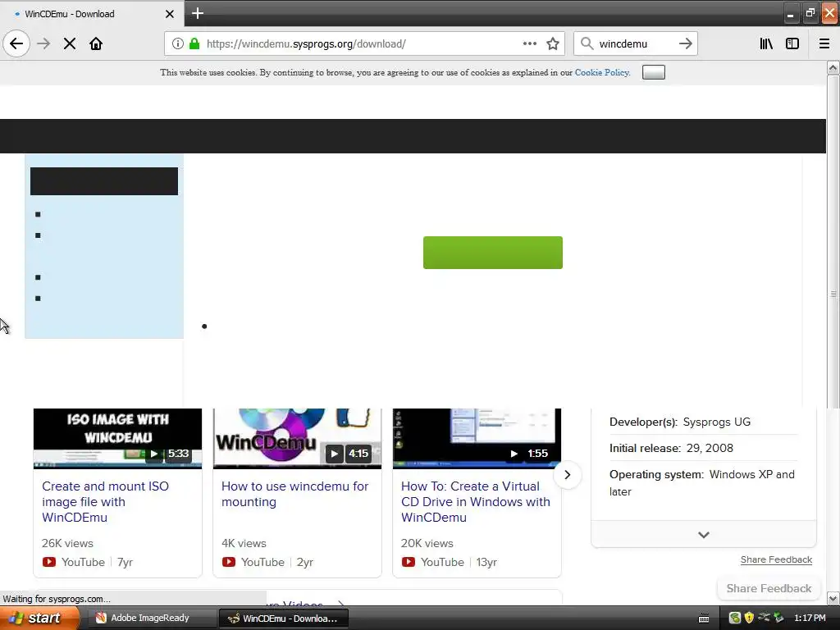Select the WinCDEmu - Download tab
The image size is (840, 630).
click(92, 14)
